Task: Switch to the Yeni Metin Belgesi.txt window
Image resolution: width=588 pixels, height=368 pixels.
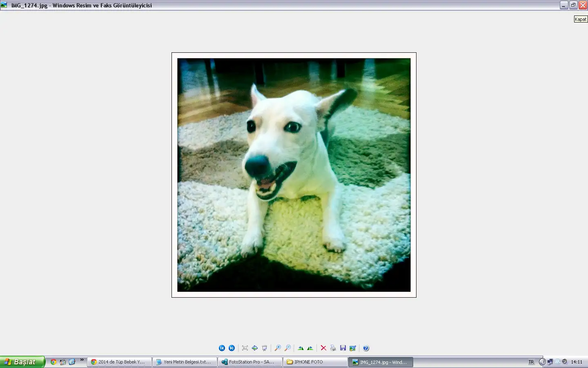Action: (185, 362)
